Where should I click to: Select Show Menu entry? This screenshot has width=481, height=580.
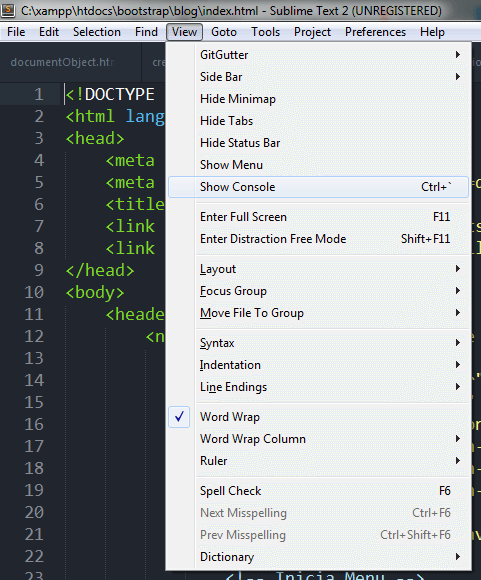(319, 165)
